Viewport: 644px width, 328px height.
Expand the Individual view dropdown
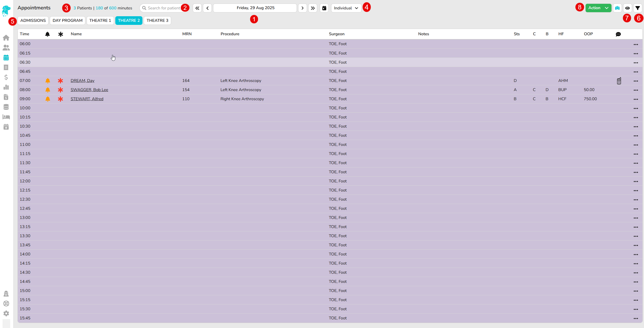pyautogui.click(x=346, y=8)
